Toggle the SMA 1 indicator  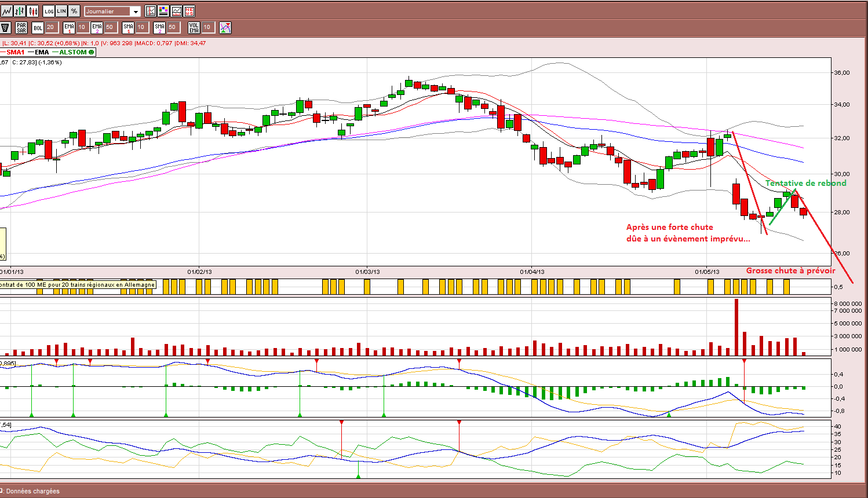128,27
